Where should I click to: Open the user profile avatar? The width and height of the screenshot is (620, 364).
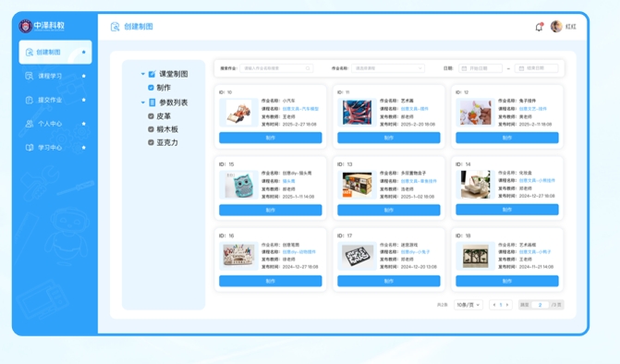pos(556,27)
